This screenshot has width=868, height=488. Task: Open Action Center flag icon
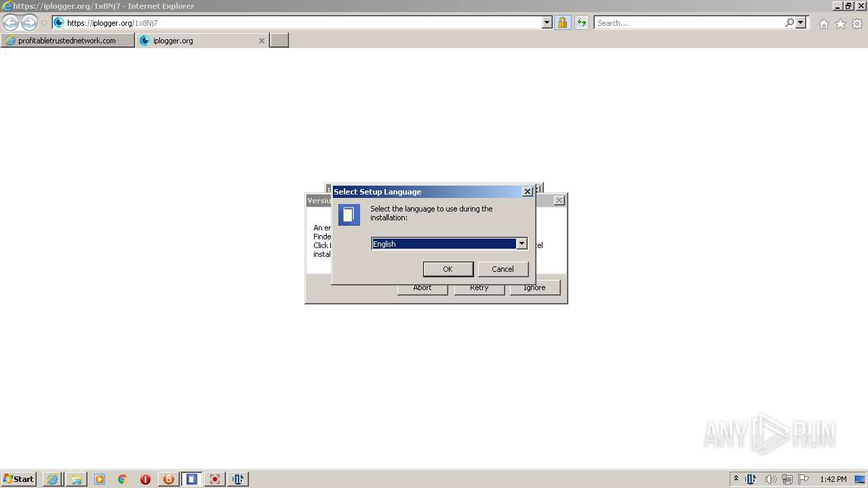[x=804, y=479]
